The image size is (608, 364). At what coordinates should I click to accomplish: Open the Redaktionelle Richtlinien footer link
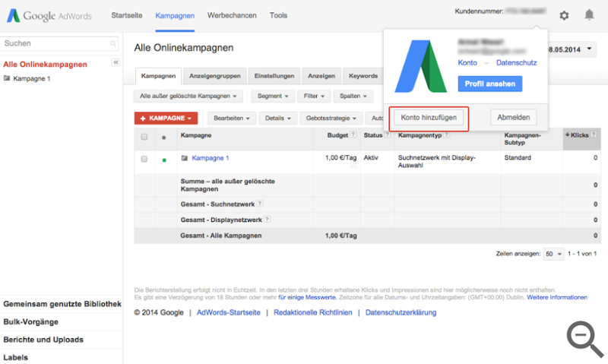(313, 312)
